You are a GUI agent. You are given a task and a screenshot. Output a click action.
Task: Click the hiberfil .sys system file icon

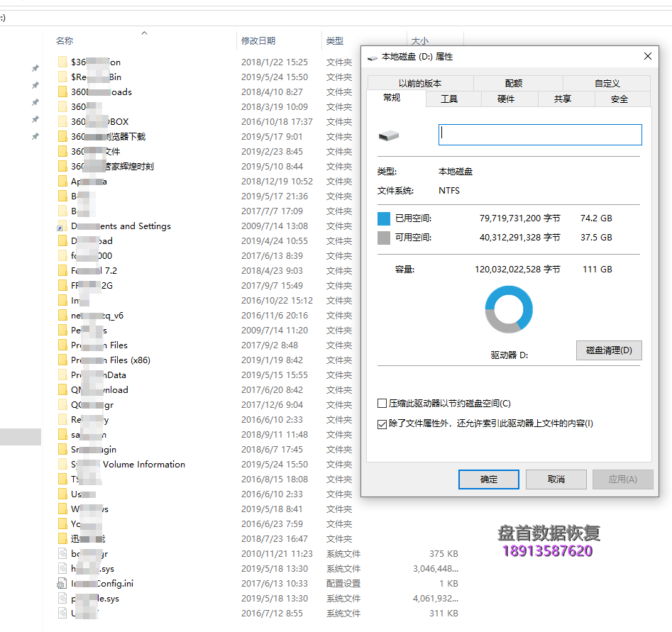(62, 568)
